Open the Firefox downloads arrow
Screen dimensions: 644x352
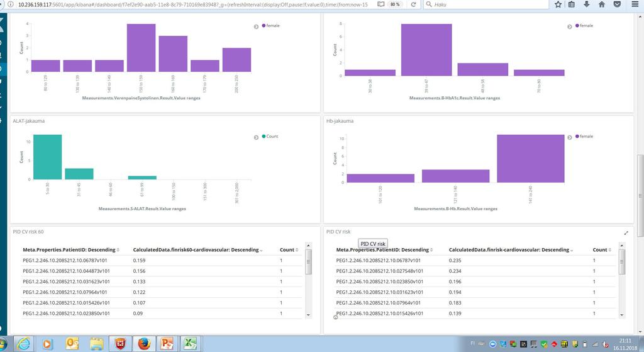pyautogui.click(x=587, y=4)
